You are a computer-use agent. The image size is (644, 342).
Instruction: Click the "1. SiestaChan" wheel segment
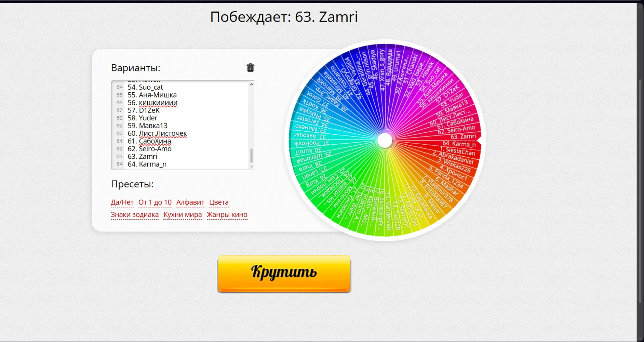[457, 151]
